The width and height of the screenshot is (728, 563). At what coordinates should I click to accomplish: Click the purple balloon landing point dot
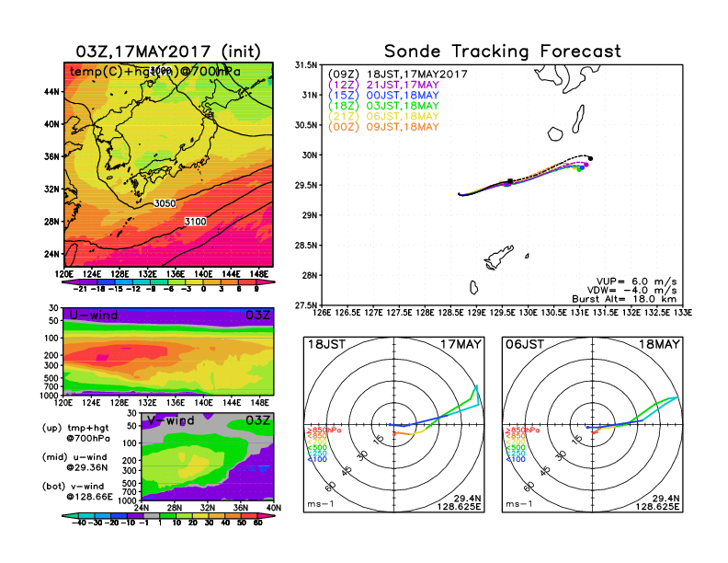(586, 165)
